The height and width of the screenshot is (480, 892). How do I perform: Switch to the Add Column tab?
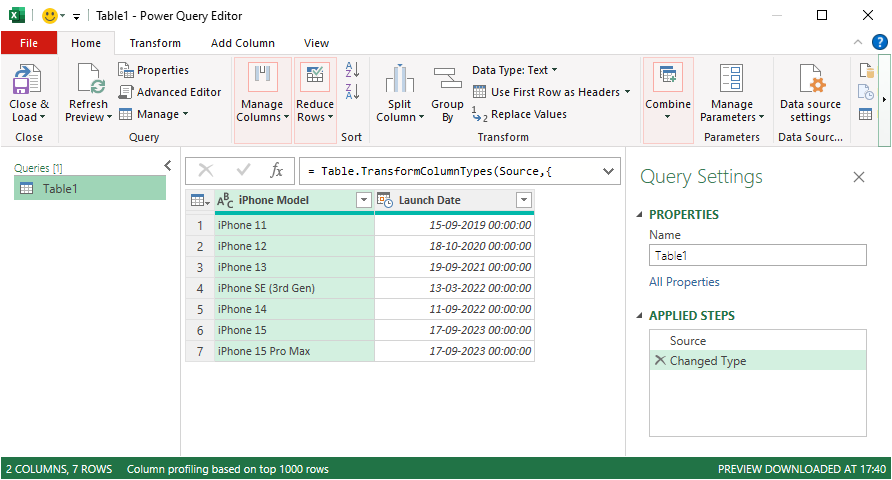coord(243,43)
